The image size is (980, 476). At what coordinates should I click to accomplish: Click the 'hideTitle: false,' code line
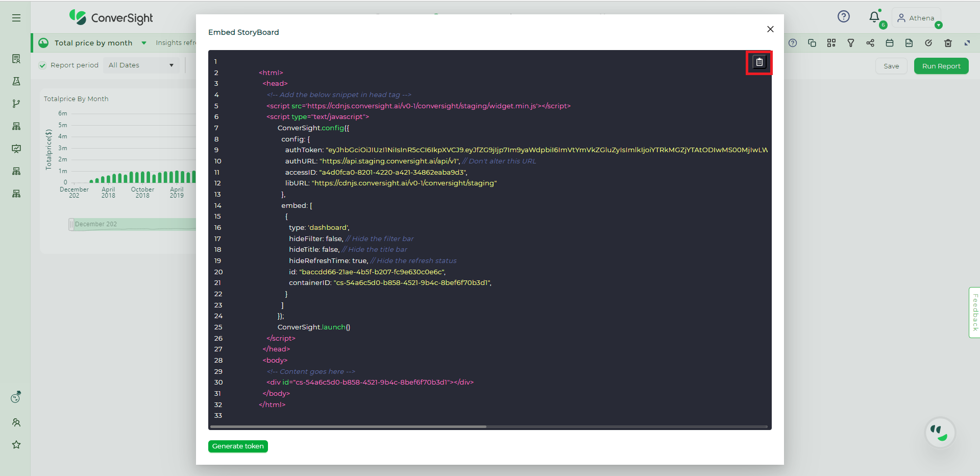click(x=314, y=250)
